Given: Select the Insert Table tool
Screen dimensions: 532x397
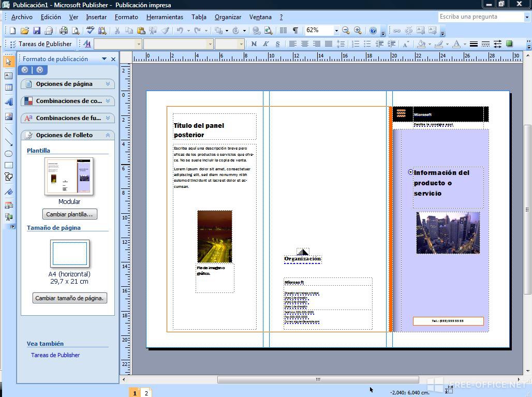Looking at the screenshot, I should tap(8, 87).
